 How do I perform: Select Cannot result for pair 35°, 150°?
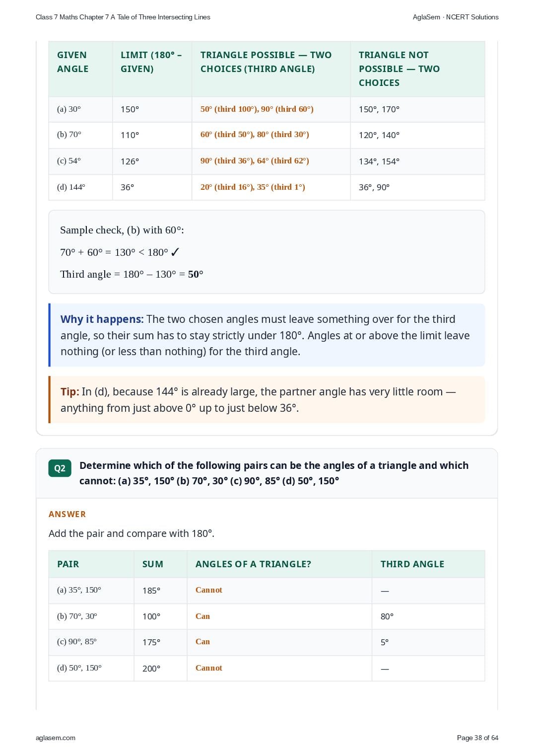click(x=209, y=590)
